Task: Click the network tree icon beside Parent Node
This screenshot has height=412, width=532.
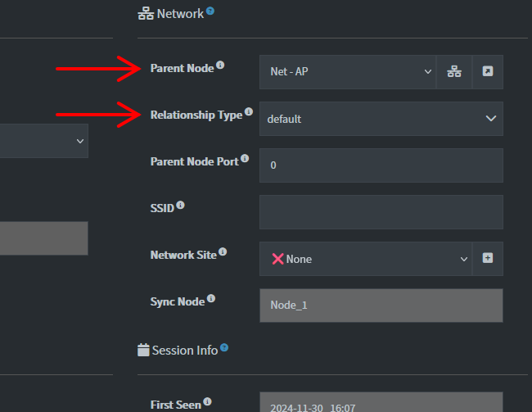Action: [x=454, y=72]
